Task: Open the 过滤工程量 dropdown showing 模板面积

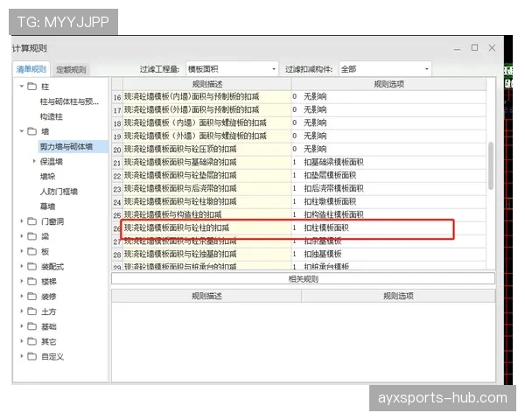Action: pos(232,69)
